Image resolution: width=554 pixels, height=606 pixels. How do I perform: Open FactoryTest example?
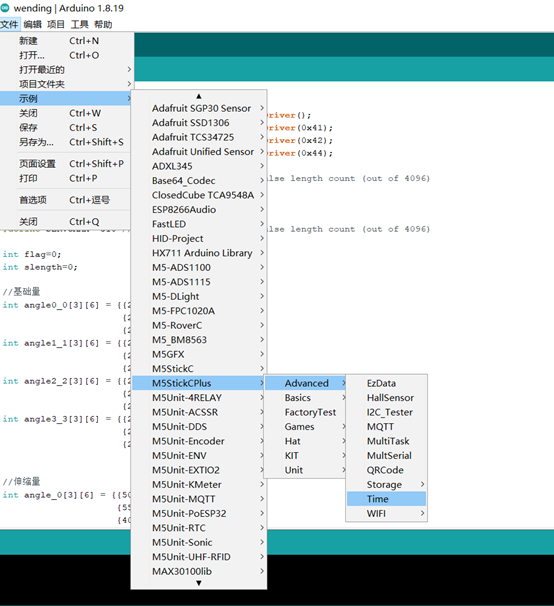(x=305, y=412)
